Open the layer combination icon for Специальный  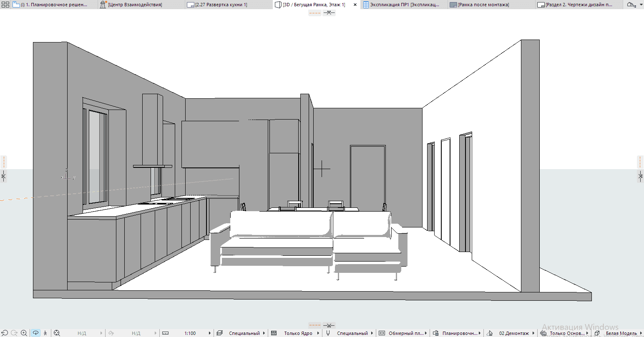click(220, 333)
